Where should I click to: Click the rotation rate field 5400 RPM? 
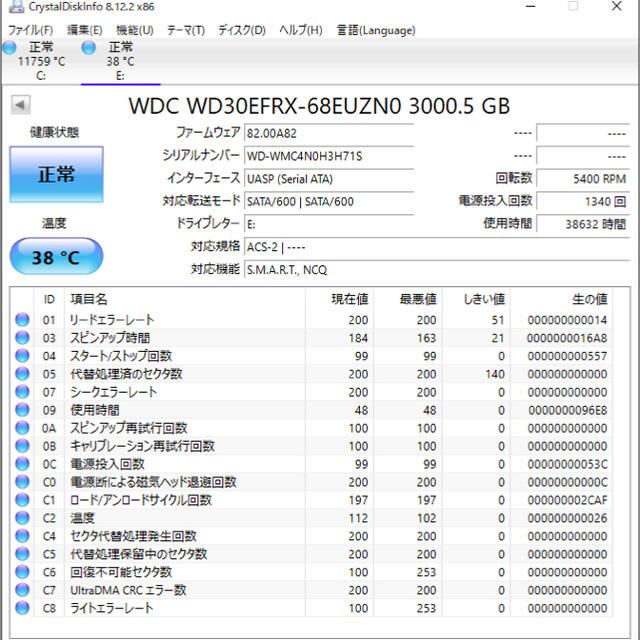(x=583, y=179)
